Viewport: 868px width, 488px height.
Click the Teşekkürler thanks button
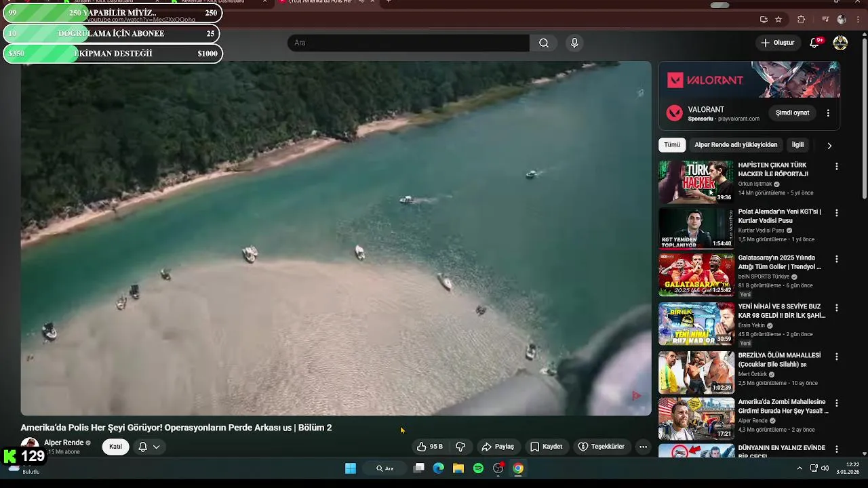(x=601, y=447)
